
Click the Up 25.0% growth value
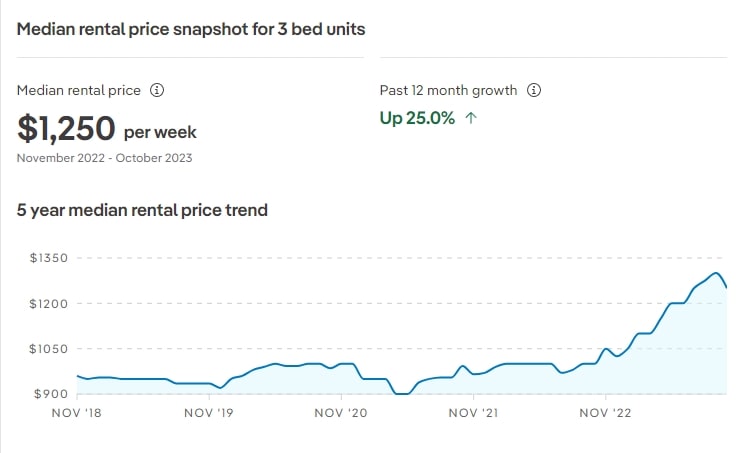[x=417, y=118]
